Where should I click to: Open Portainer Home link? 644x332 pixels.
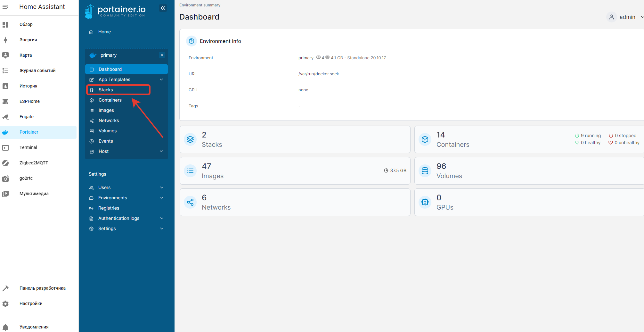(104, 32)
